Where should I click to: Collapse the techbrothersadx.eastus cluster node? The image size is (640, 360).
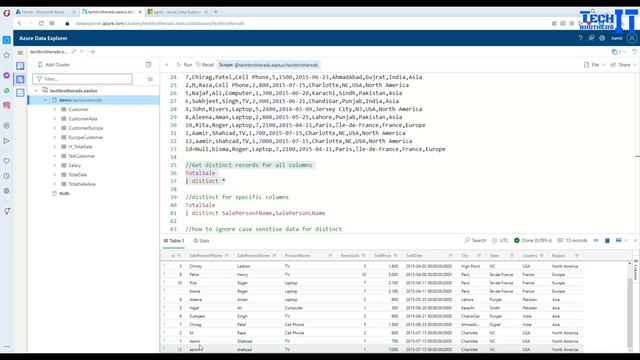pyautogui.click(x=36, y=91)
